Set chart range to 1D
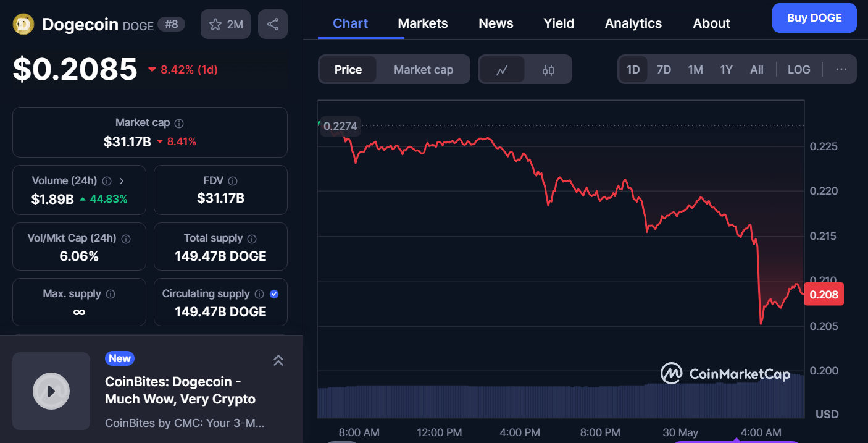This screenshot has height=443, width=868. pyautogui.click(x=633, y=70)
